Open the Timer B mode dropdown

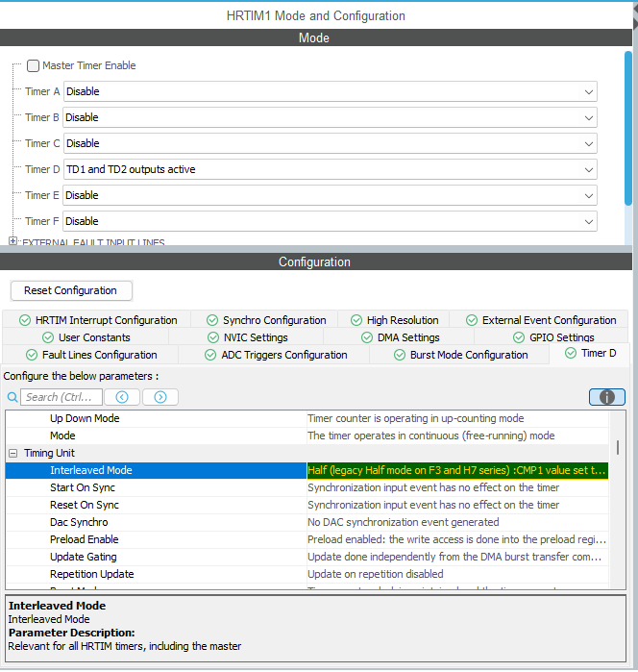[x=330, y=117]
